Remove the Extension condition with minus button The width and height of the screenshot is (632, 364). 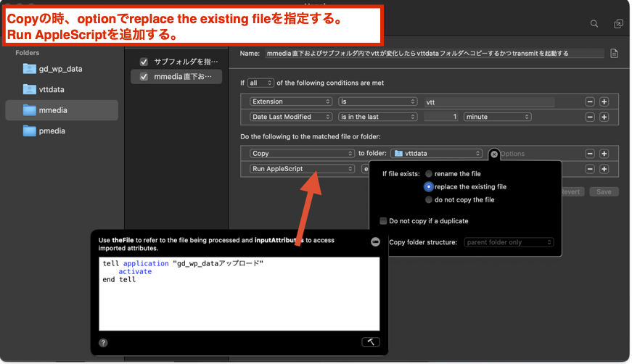[x=590, y=102]
